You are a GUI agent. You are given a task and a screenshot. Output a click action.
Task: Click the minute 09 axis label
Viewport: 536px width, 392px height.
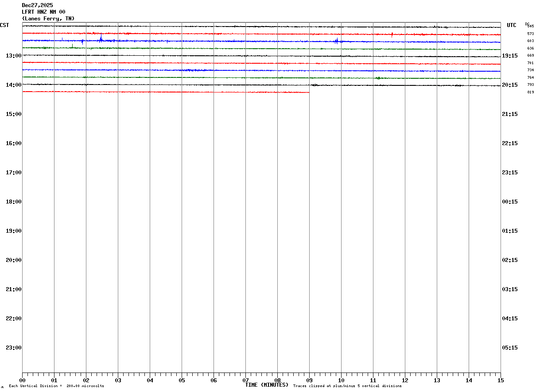[x=309, y=380]
